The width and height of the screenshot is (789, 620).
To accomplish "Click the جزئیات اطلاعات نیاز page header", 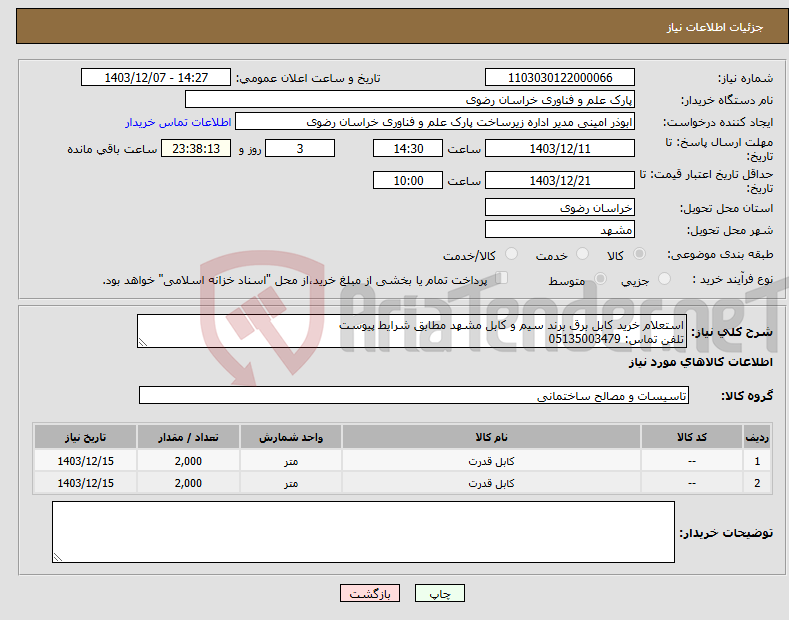I will tap(715, 27).
